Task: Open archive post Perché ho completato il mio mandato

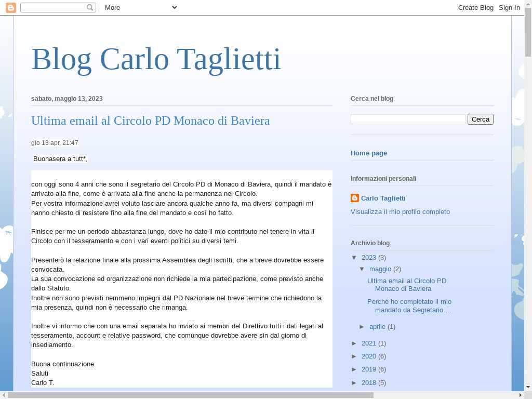Action: click(x=409, y=305)
